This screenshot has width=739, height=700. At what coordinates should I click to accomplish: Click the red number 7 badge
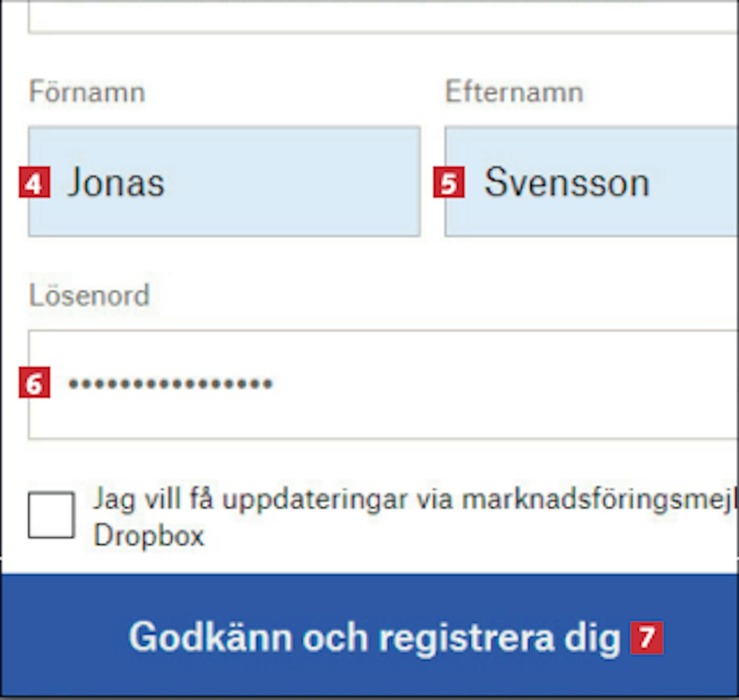pos(646,638)
